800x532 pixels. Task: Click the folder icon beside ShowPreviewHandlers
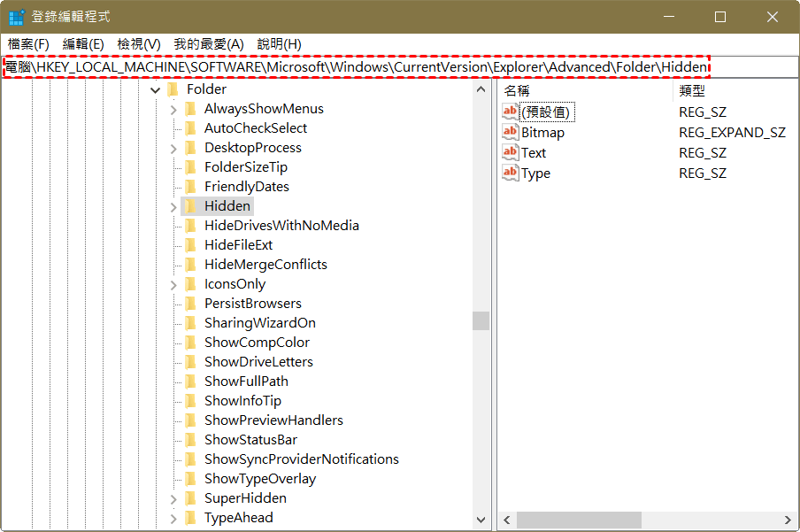pyautogui.click(x=190, y=420)
